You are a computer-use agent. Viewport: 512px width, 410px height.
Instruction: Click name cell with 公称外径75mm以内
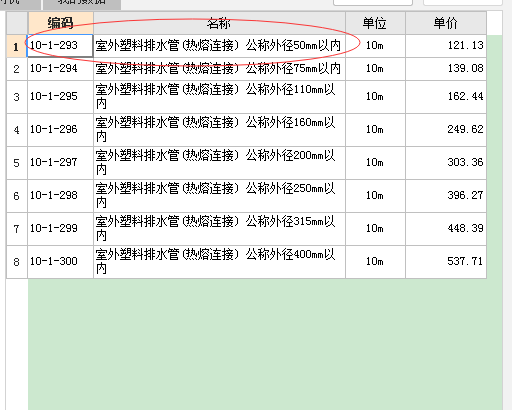pyautogui.click(x=219, y=69)
